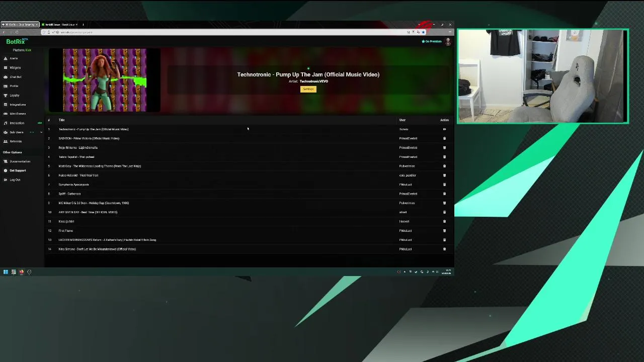Viewport: 644px width, 362px height.
Task: Select the SABATON - Primo Victoria title
Action: (x=89, y=138)
